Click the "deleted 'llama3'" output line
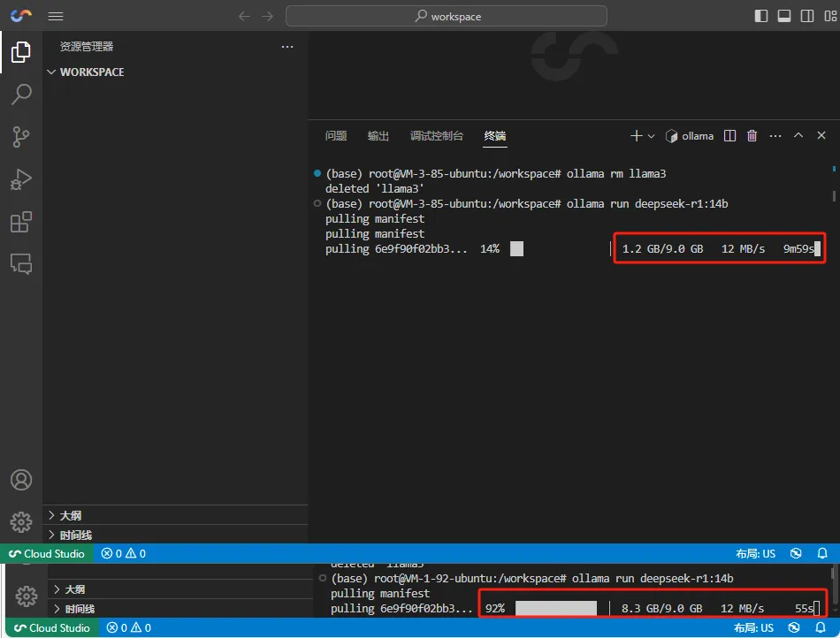Image resolution: width=840 pixels, height=638 pixels. (x=375, y=188)
